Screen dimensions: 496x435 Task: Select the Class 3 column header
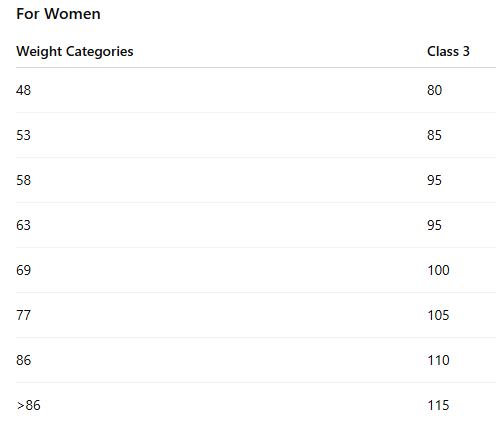(x=448, y=51)
